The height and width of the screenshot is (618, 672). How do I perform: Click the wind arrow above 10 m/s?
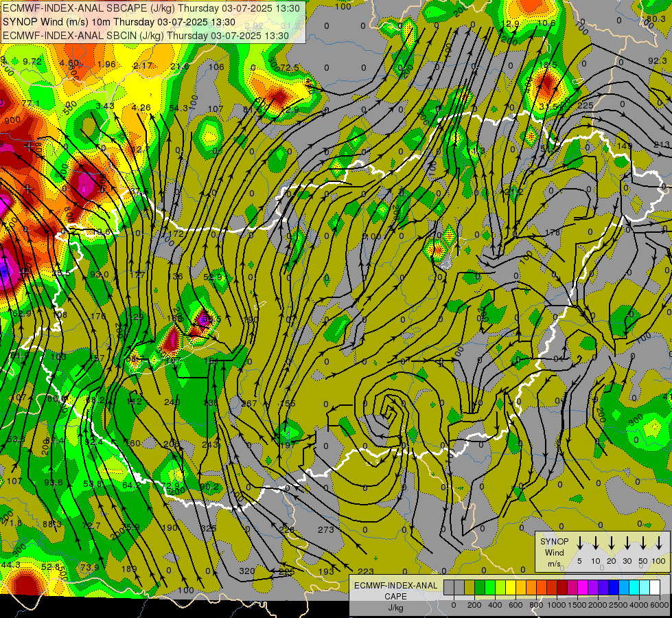coord(595,543)
